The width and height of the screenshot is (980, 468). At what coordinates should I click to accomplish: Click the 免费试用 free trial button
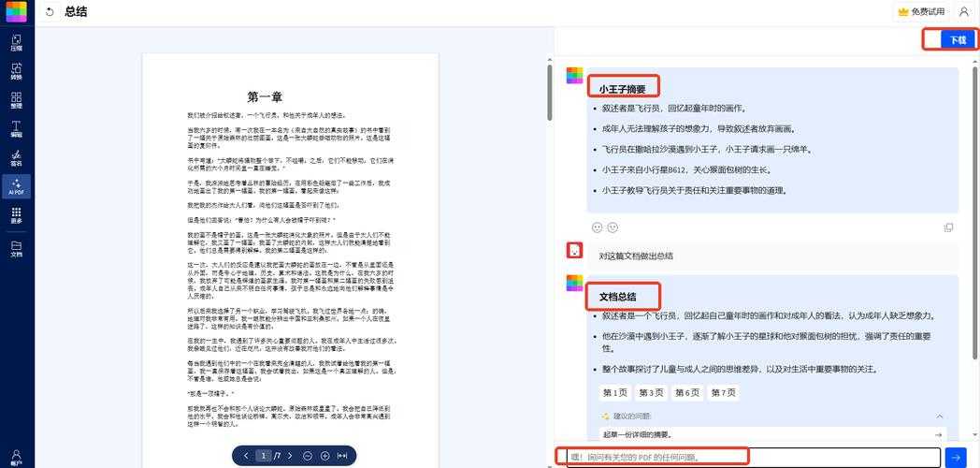[x=922, y=12]
